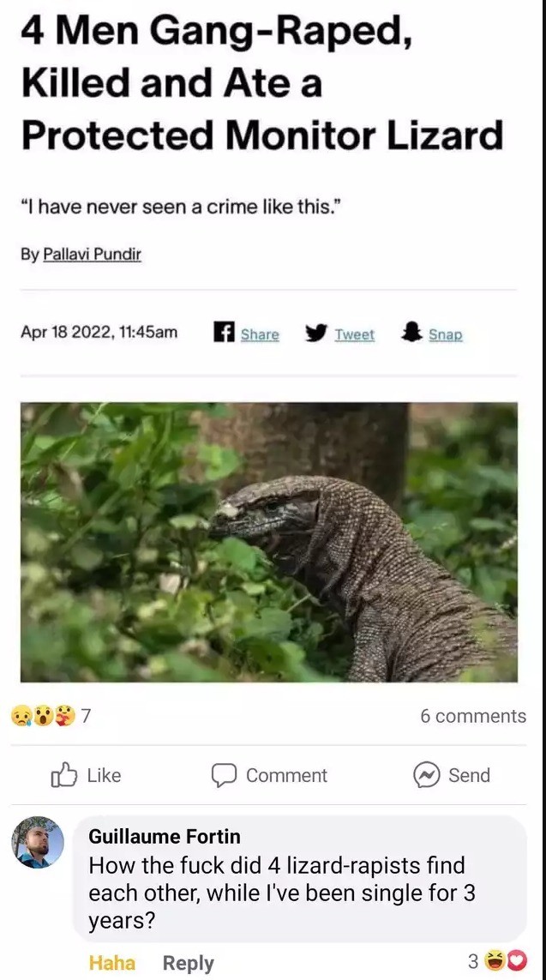This screenshot has height=980, width=546.
Task: Open the 6 comments list
Action: [x=473, y=716]
